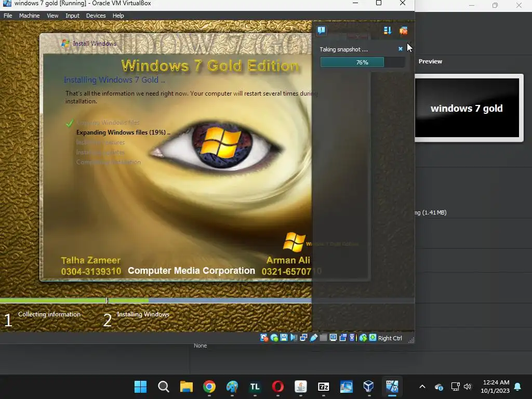
Task: Click the recording status icon
Action: [x=343, y=338]
